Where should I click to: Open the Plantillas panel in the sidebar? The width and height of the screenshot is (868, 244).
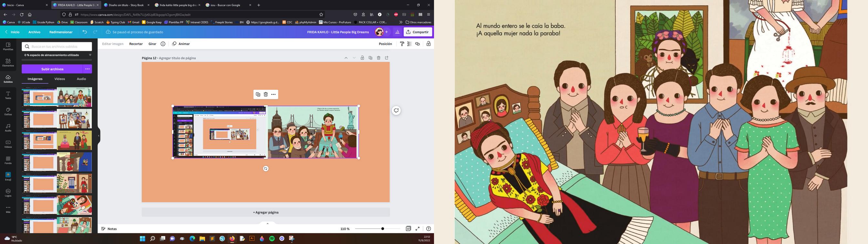click(x=8, y=46)
